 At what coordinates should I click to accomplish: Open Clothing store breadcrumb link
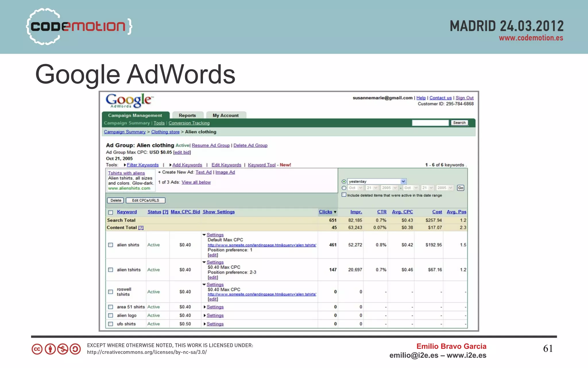pyautogui.click(x=165, y=132)
